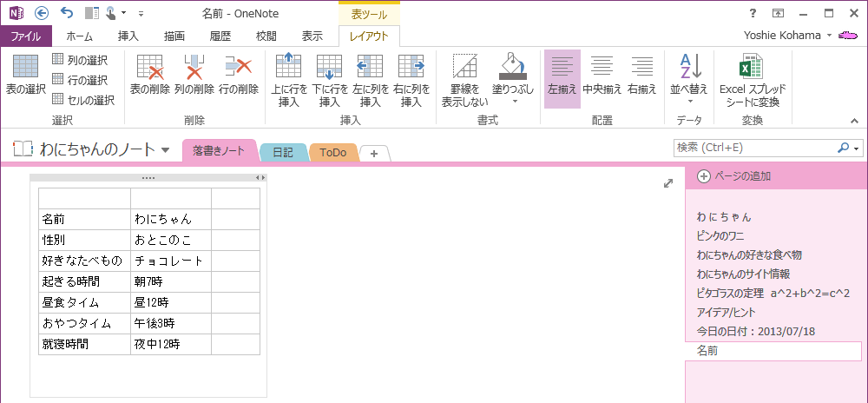This screenshot has height=403, width=868.
Task: Switch to the 日記 section tab
Action: tap(284, 152)
